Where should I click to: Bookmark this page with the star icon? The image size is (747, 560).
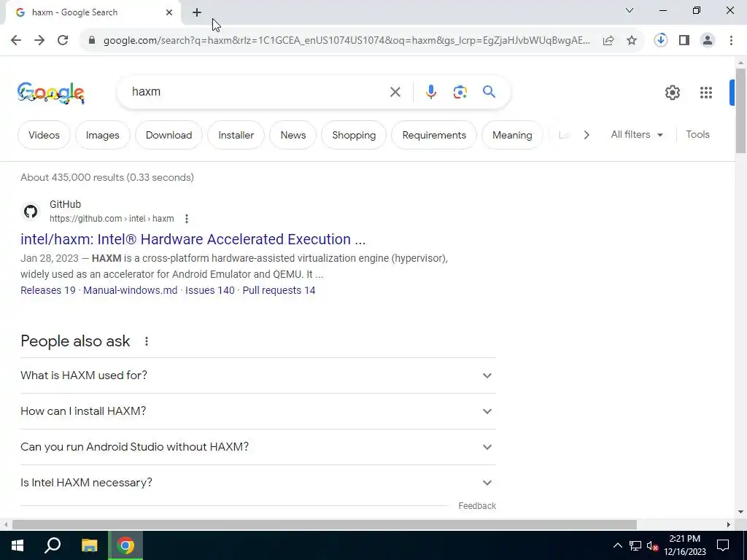pyautogui.click(x=632, y=41)
